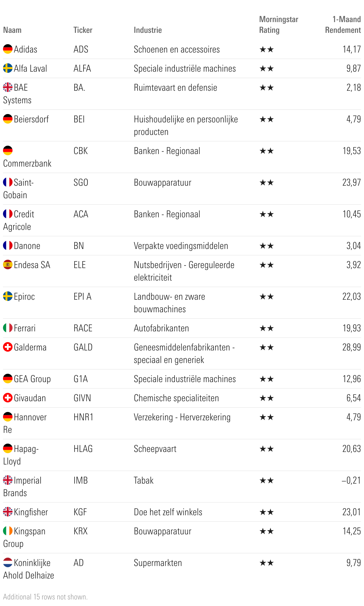Click the Industrie column header
The width and height of the screenshot is (364, 606).
(148, 30)
